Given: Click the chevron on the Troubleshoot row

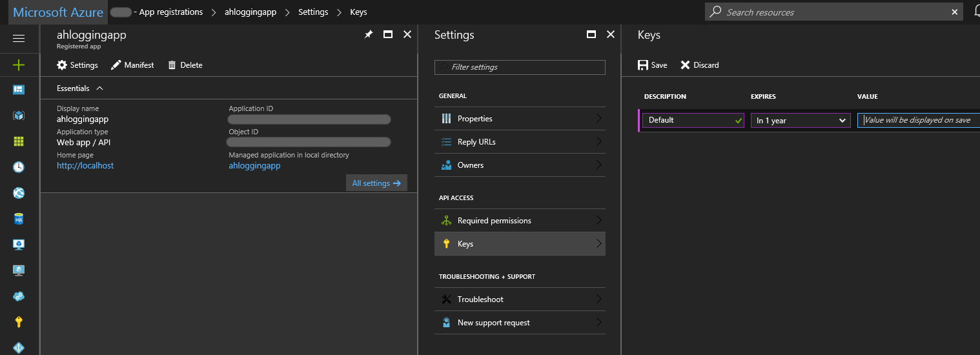Looking at the screenshot, I should pyautogui.click(x=598, y=299).
